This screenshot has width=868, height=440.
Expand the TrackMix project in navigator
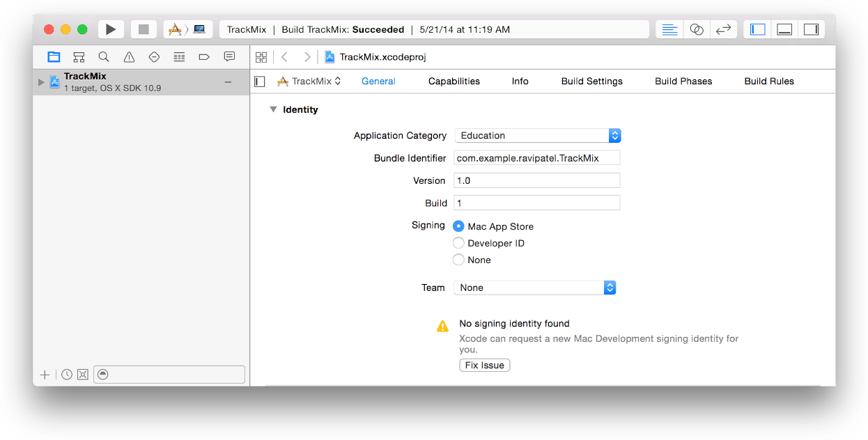41,82
